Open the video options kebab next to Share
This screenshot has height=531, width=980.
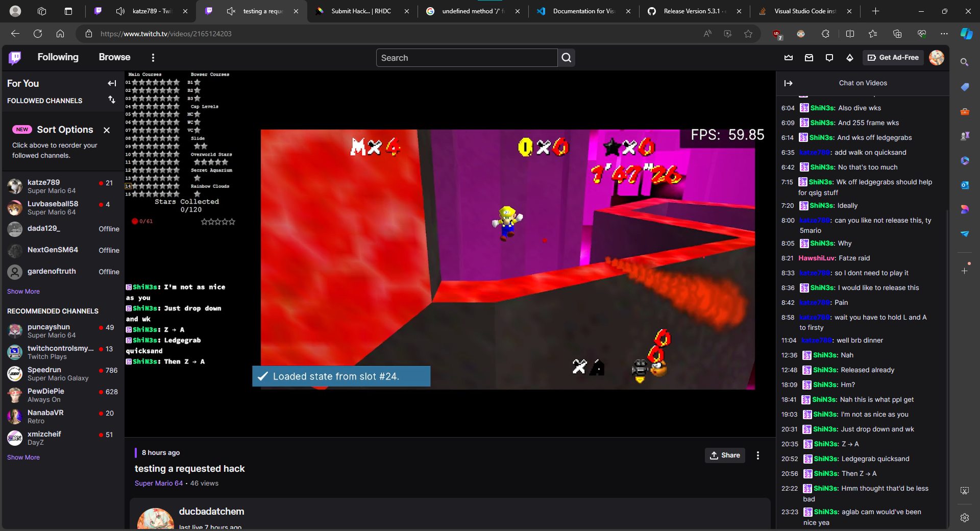757,455
